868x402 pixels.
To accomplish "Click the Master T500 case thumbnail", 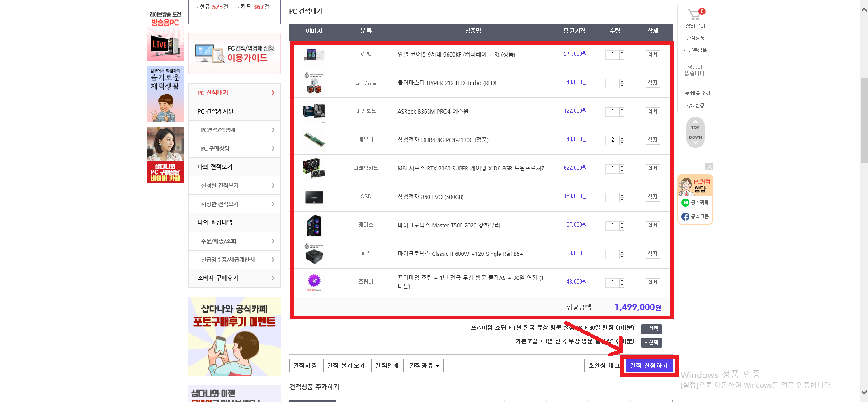I will pyautogui.click(x=314, y=226).
